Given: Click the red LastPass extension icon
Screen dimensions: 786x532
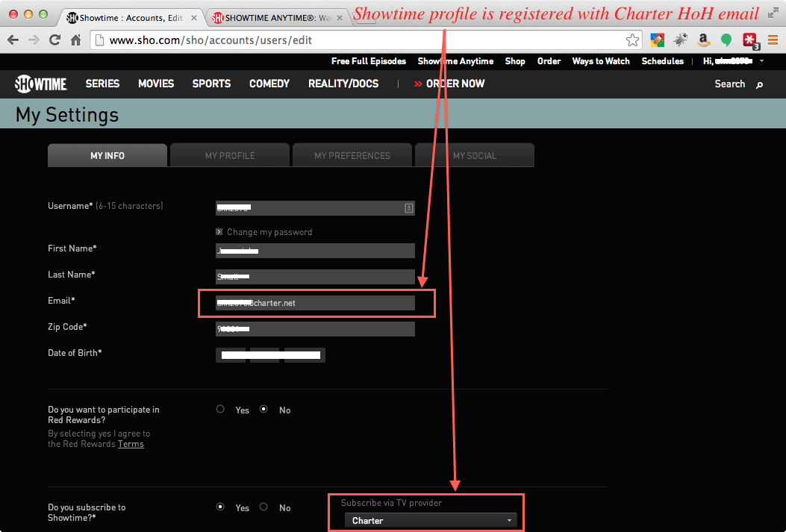Looking at the screenshot, I should pyautogui.click(x=750, y=40).
